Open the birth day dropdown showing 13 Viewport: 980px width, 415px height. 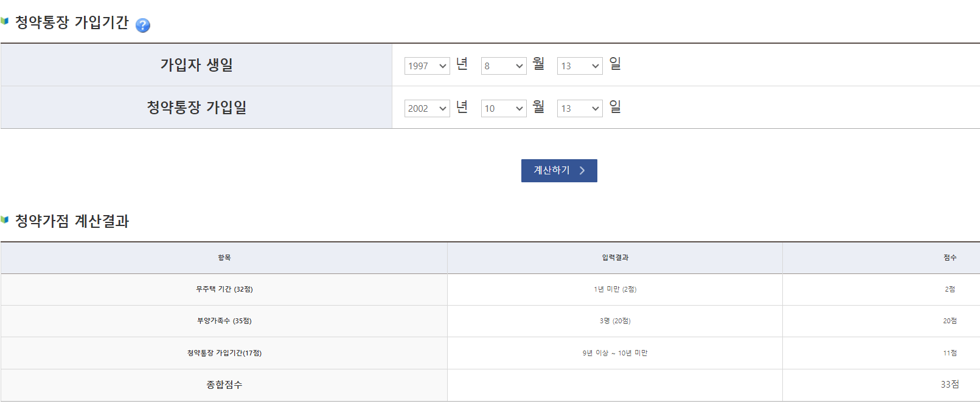tap(579, 66)
